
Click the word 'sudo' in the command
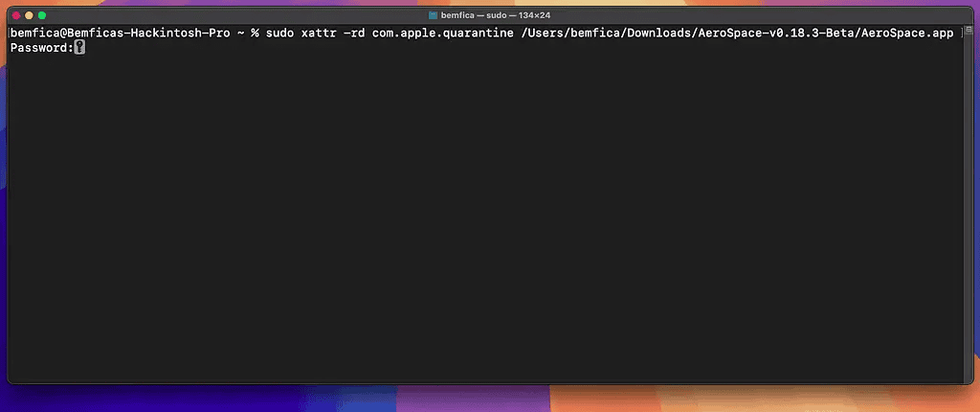point(279,33)
